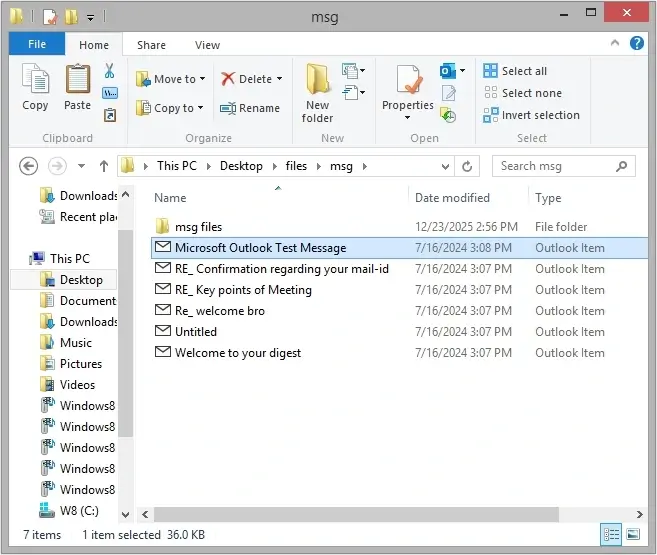Open with Outlook icon in Open group

point(447,71)
